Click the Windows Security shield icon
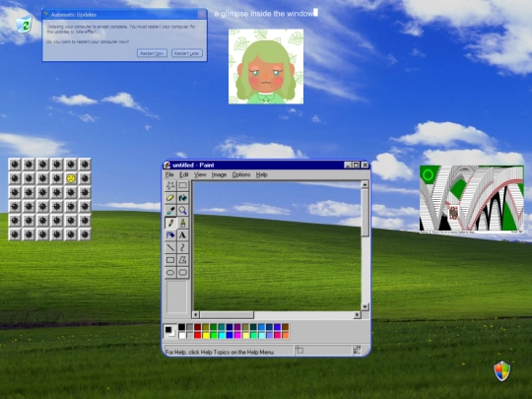 point(502,370)
